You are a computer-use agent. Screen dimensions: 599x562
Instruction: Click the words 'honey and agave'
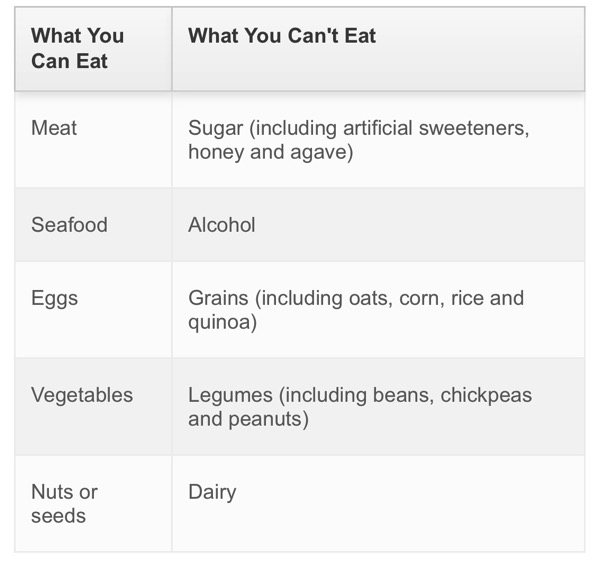tap(269, 152)
